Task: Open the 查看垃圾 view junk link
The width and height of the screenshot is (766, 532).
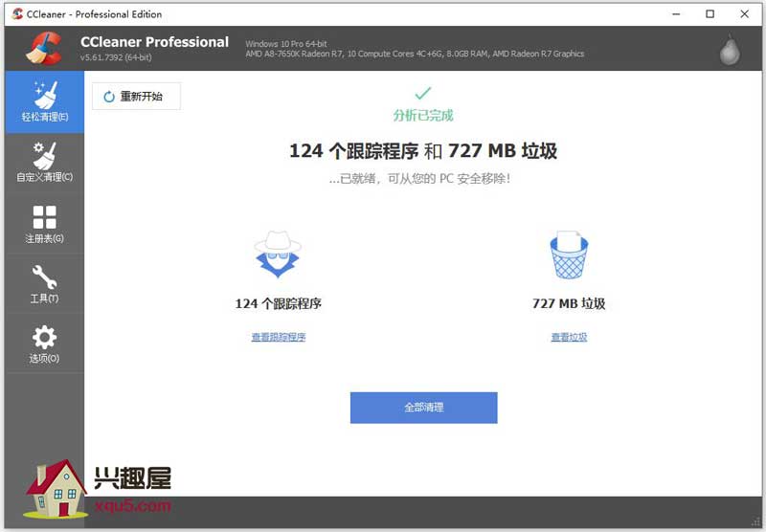Action: click(569, 337)
